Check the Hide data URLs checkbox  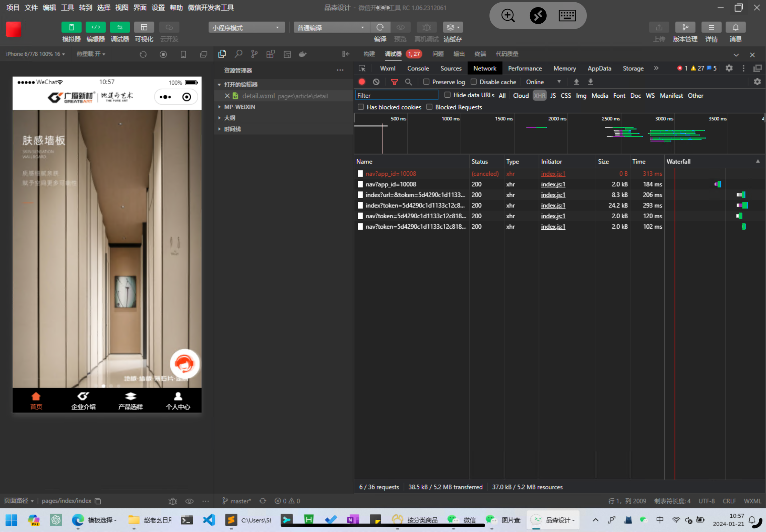tap(448, 95)
